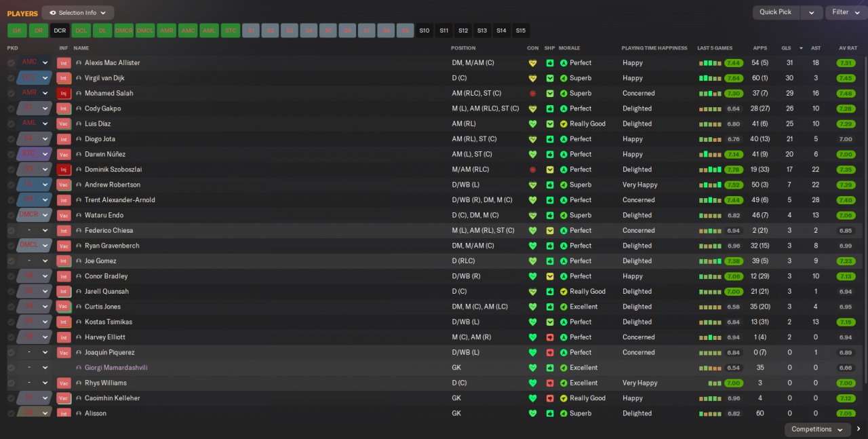
Task: Toggle picked checkmark for Cody Gakpo
Action: click(x=11, y=109)
